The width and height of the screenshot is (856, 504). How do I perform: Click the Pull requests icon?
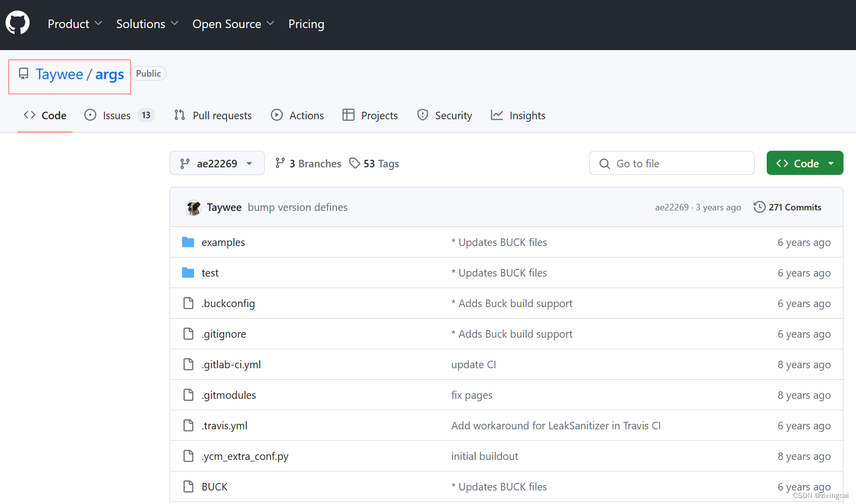tap(180, 115)
